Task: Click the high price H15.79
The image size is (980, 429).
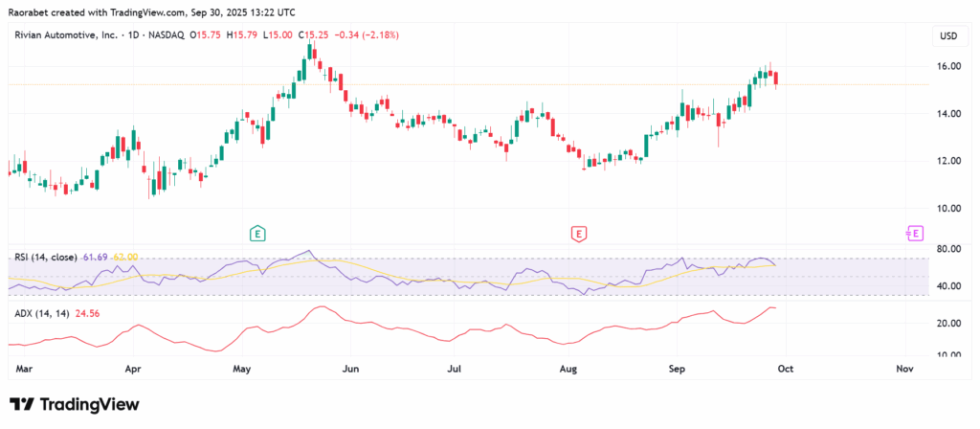Action: click(244, 35)
